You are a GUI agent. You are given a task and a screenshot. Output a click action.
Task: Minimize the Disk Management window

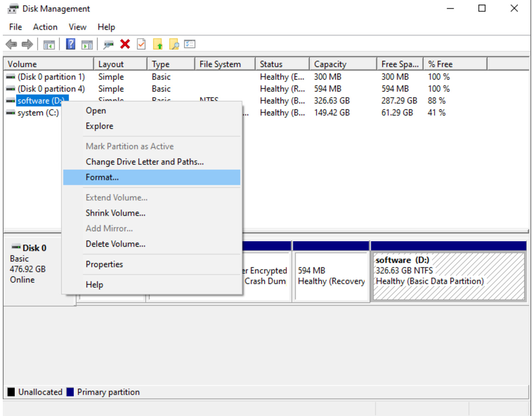tap(450, 9)
